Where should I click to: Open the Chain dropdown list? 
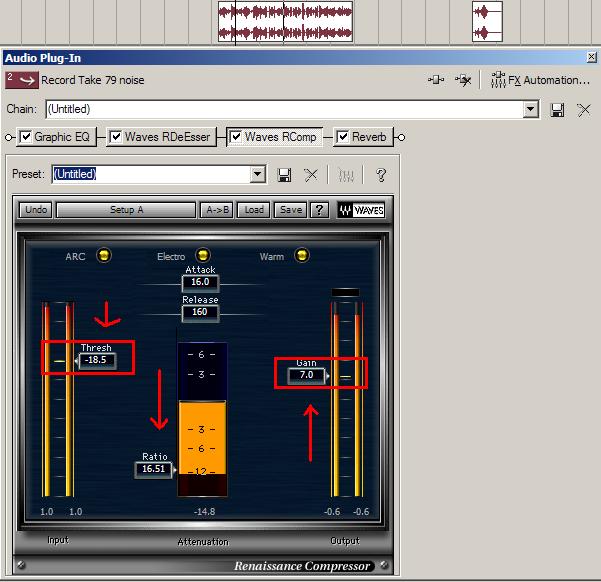point(530,109)
